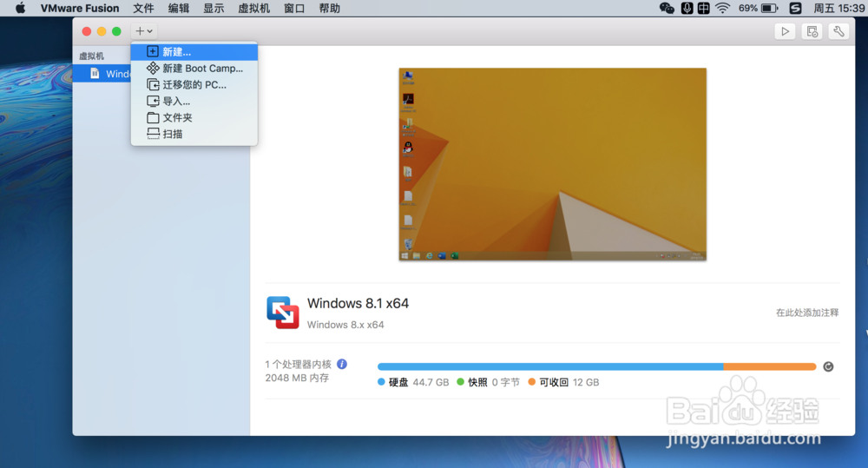Open the 显示 menu
Image resolution: width=868 pixels, height=468 pixels.
[x=214, y=9]
